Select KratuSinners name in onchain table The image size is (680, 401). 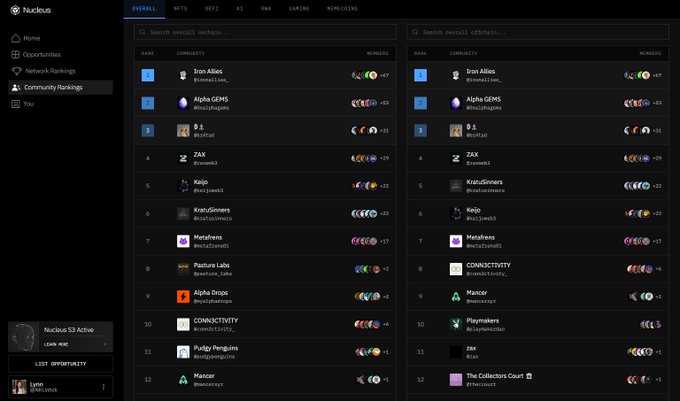[x=212, y=210]
